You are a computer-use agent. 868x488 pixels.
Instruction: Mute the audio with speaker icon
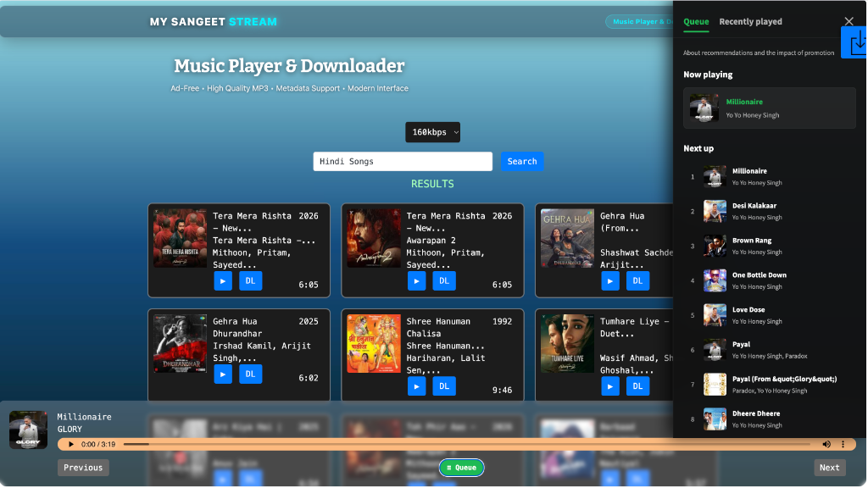826,444
